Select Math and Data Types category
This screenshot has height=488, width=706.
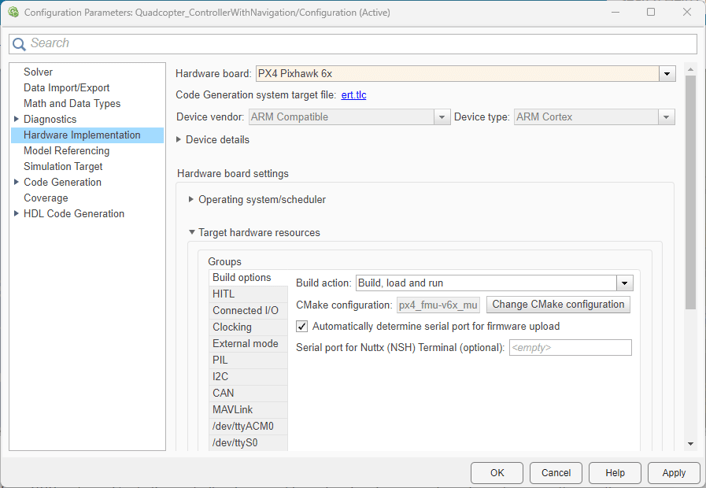[x=72, y=104]
